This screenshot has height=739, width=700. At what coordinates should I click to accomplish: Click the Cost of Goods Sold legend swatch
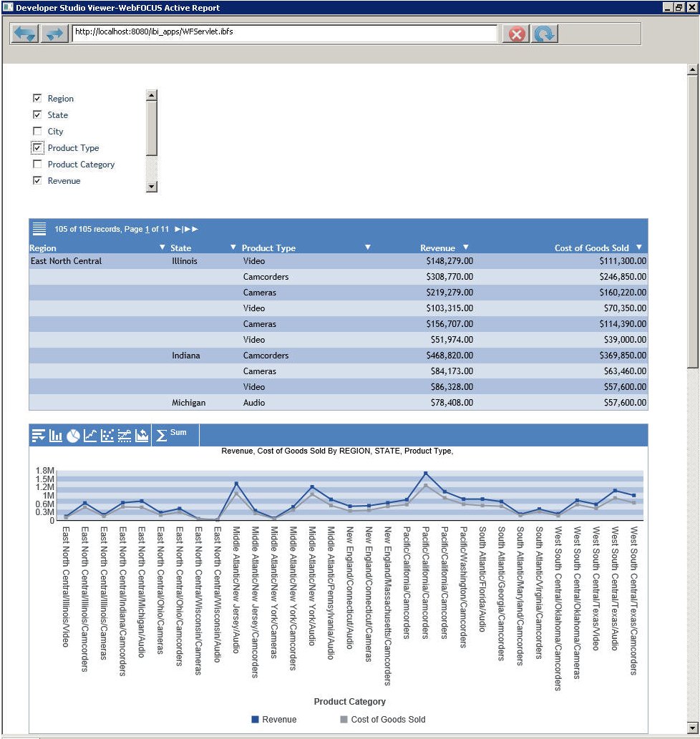pyautogui.click(x=344, y=720)
